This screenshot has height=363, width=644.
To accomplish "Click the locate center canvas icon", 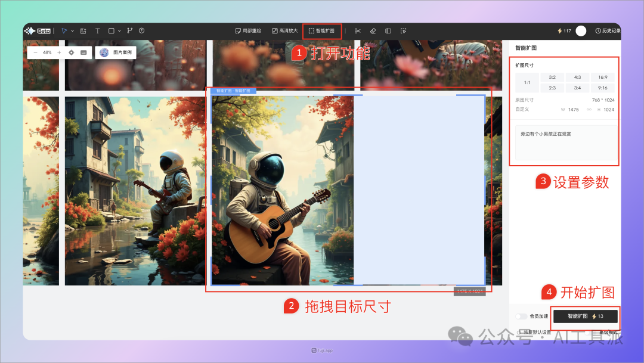I will tap(72, 52).
